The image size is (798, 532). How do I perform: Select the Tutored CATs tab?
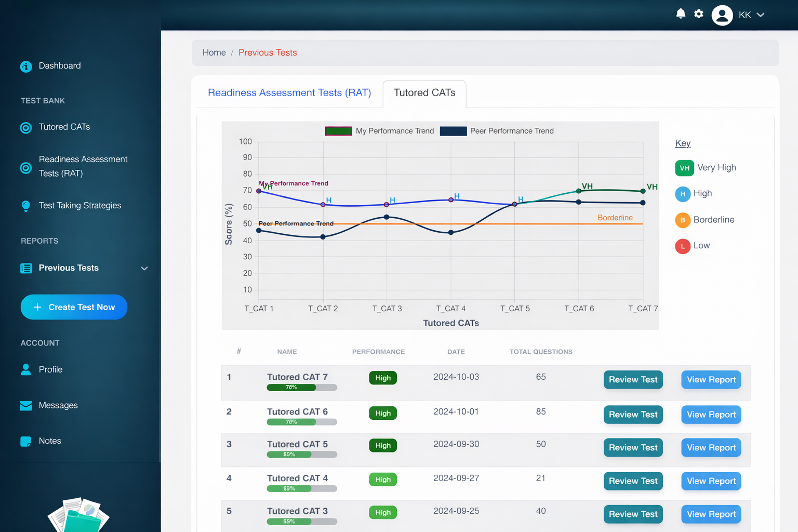point(424,93)
